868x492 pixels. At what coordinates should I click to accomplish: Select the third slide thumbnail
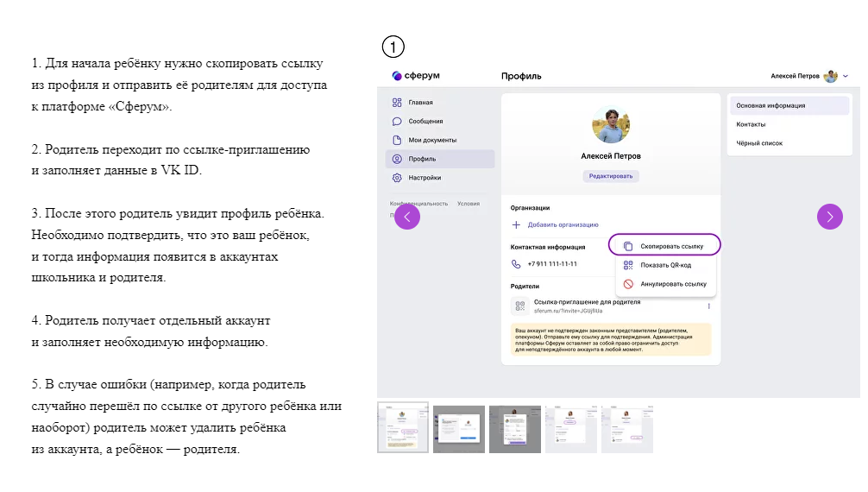click(x=515, y=429)
